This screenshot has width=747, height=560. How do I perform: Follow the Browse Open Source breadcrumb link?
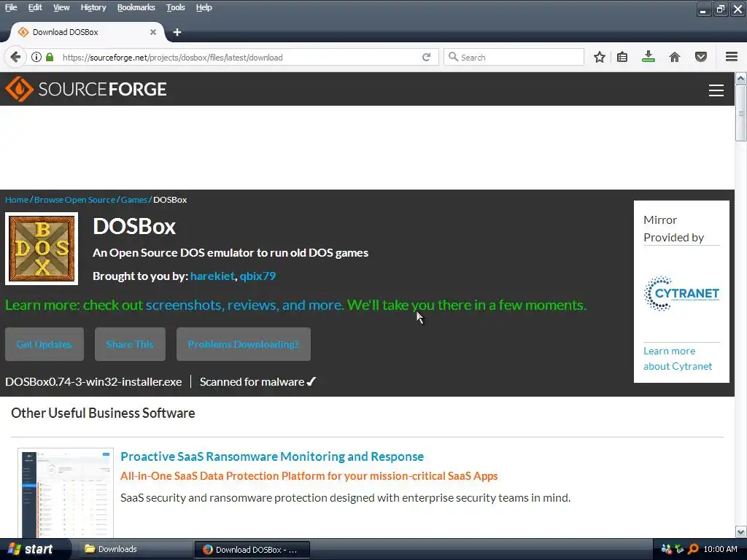[x=75, y=200]
